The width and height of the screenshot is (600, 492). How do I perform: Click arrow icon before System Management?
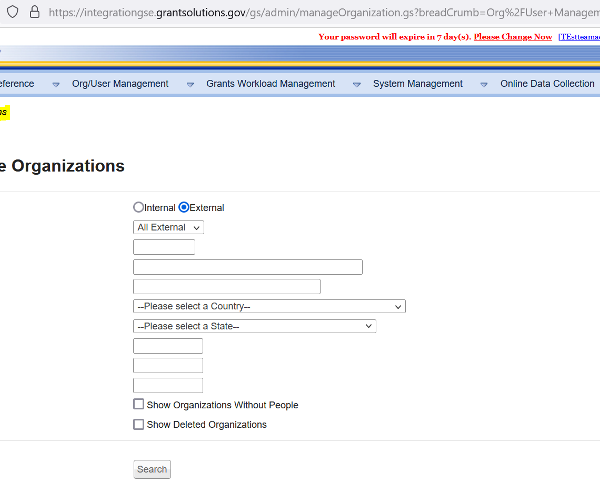tap(357, 84)
